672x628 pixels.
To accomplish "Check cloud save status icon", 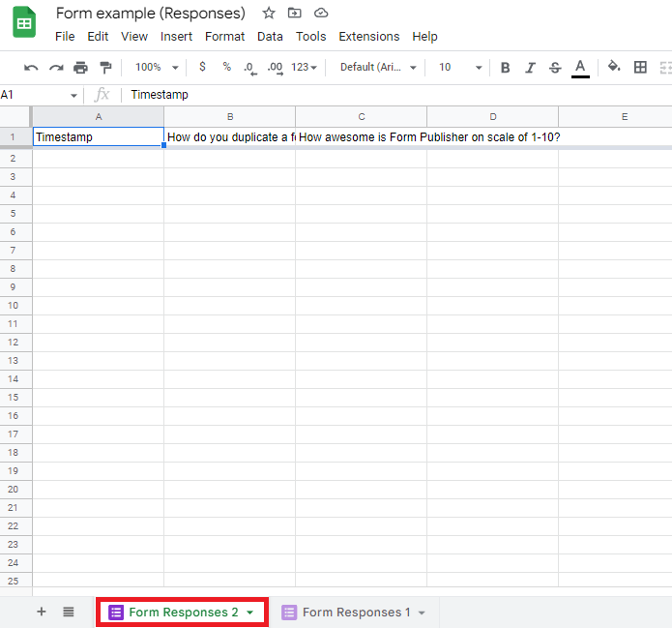I will coord(321,13).
